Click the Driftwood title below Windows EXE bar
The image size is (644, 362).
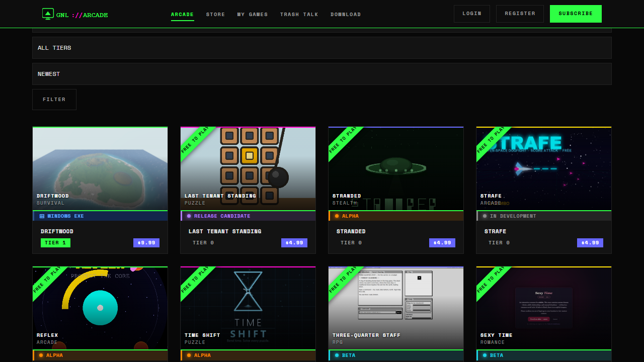pos(57,231)
